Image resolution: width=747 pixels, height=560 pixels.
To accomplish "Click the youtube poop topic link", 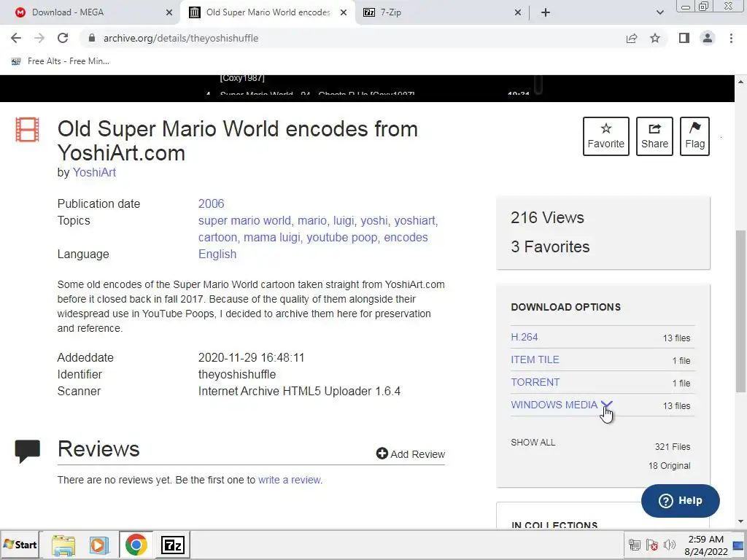I will pyautogui.click(x=342, y=237).
